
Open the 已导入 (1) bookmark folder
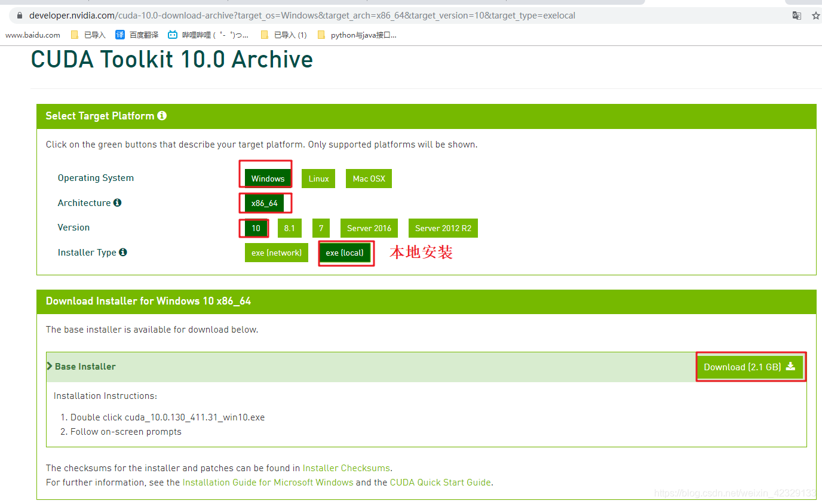[x=284, y=35]
